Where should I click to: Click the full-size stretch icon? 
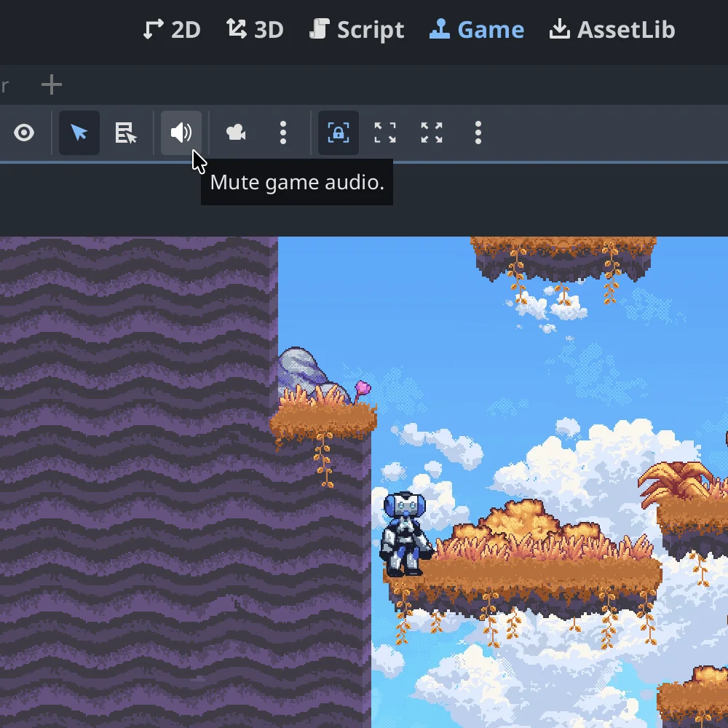click(x=430, y=133)
